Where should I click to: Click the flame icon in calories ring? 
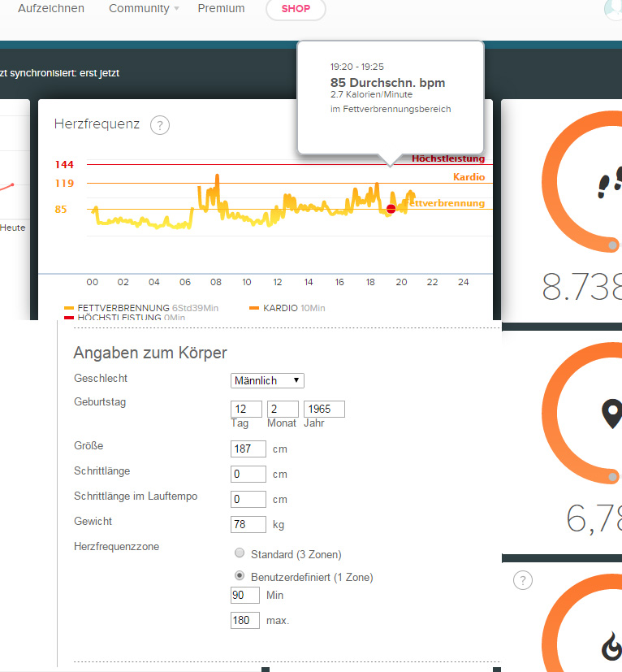click(612, 646)
